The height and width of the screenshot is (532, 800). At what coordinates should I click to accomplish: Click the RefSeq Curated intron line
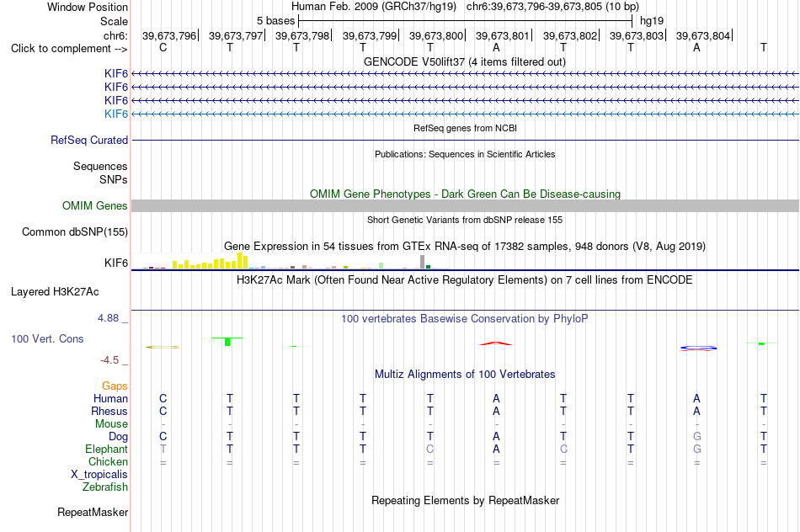(465, 141)
